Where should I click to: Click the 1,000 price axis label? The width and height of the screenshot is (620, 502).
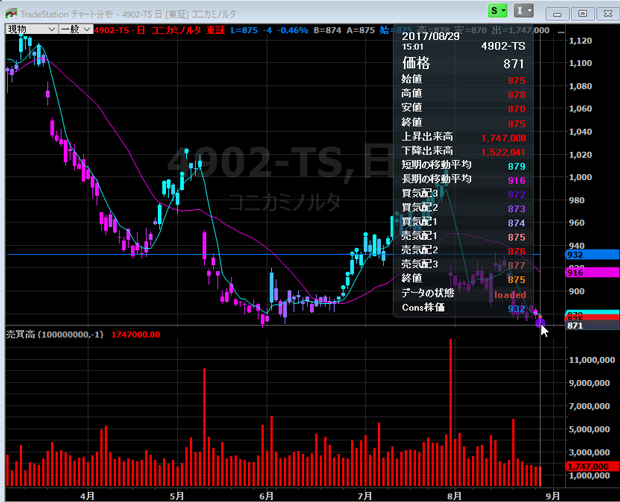click(x=580, y=177)
